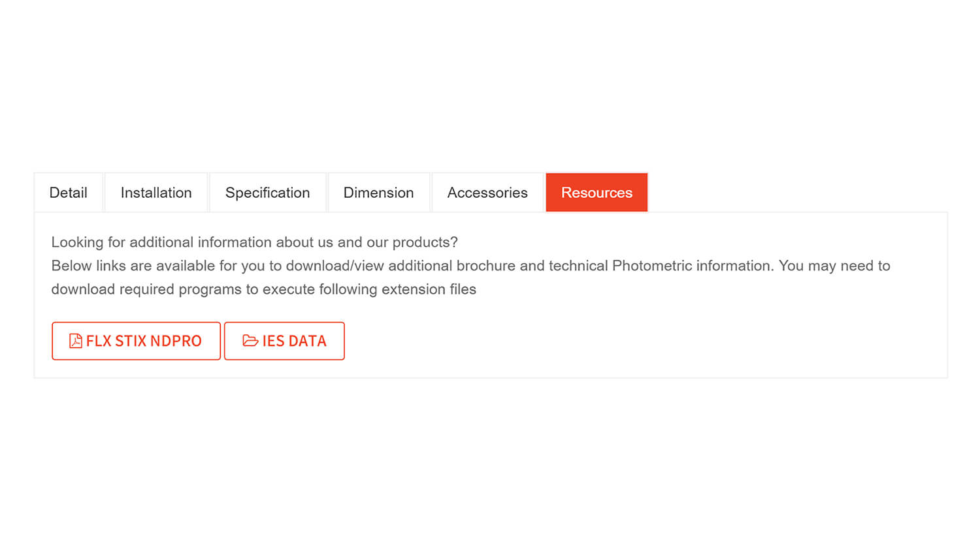Image resolution: width=980 pixels, height=551 pixels.
Task: Switch to the Detail tab
Action: tap(69, 193)
